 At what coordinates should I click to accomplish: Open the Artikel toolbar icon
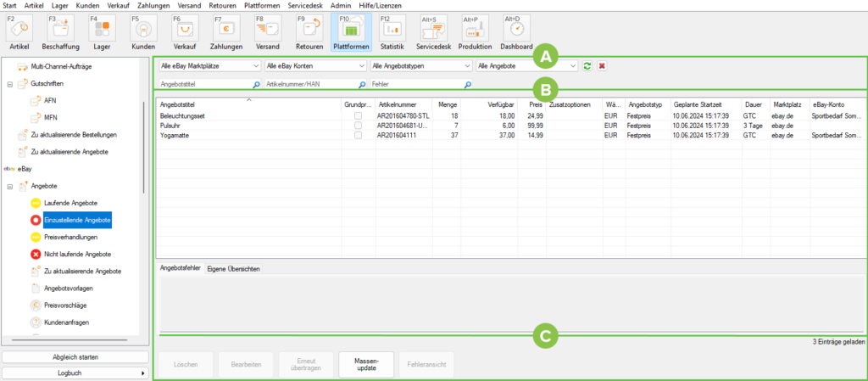coord(19,31)
